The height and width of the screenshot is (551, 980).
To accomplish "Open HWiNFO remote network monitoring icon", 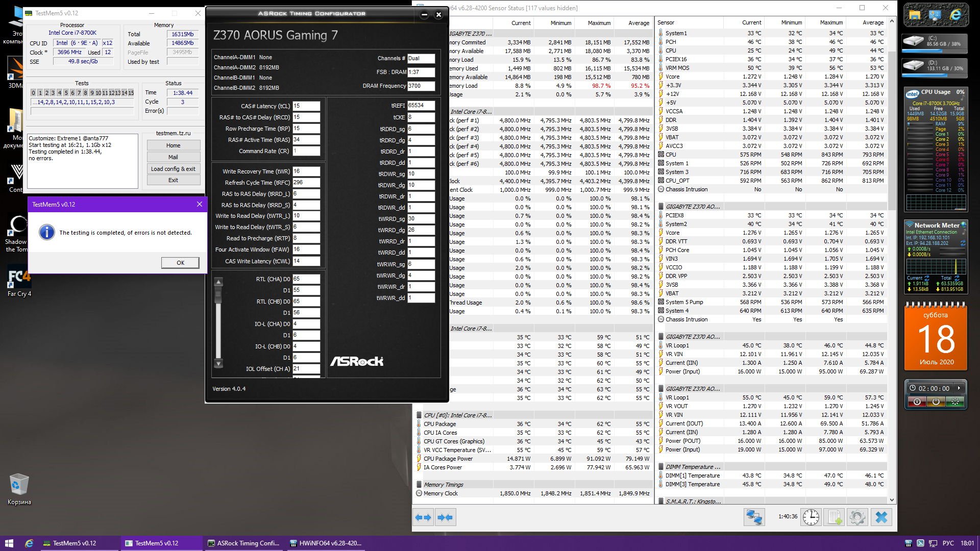I will coord(754,517).
